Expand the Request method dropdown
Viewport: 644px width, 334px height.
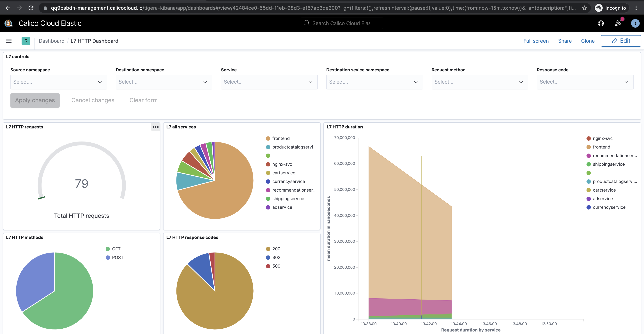pos(480,82)
